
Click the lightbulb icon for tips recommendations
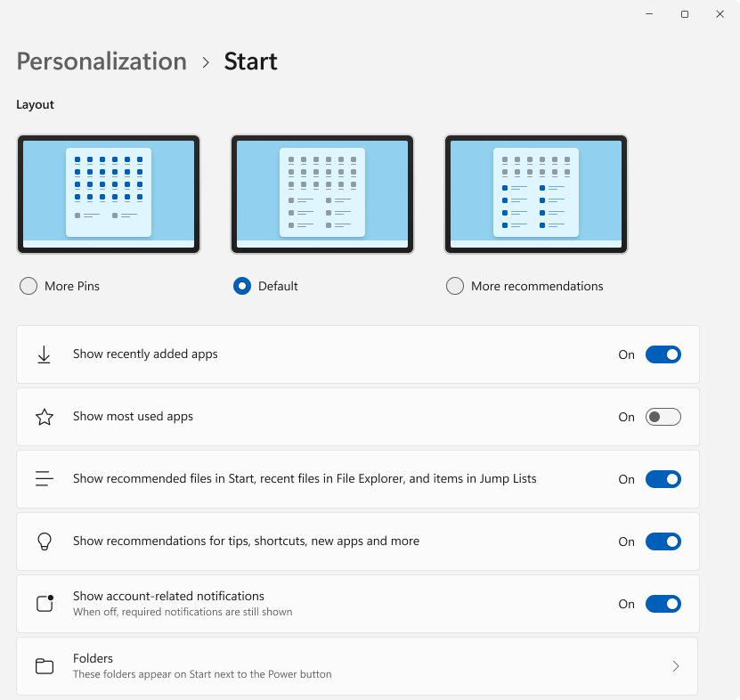[x=44, y=541]
